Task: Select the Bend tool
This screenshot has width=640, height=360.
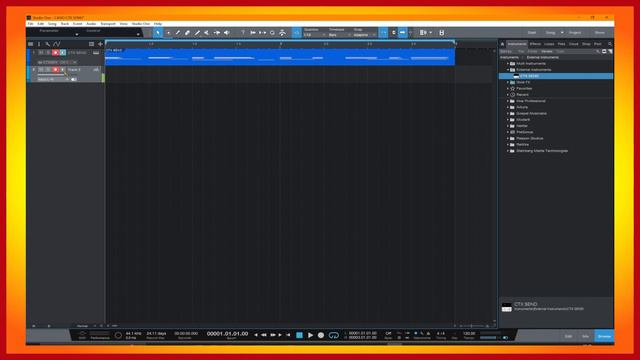Action: 217,33
